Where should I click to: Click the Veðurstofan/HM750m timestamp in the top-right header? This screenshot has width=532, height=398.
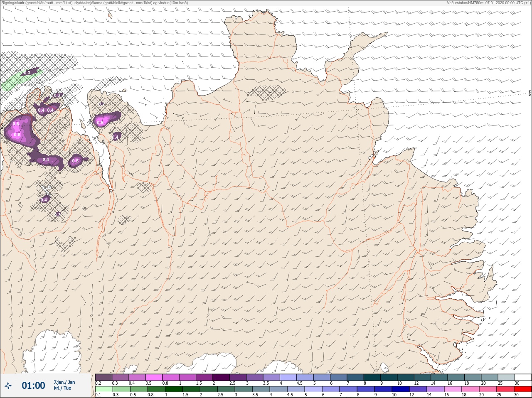(x=489, y=3)
